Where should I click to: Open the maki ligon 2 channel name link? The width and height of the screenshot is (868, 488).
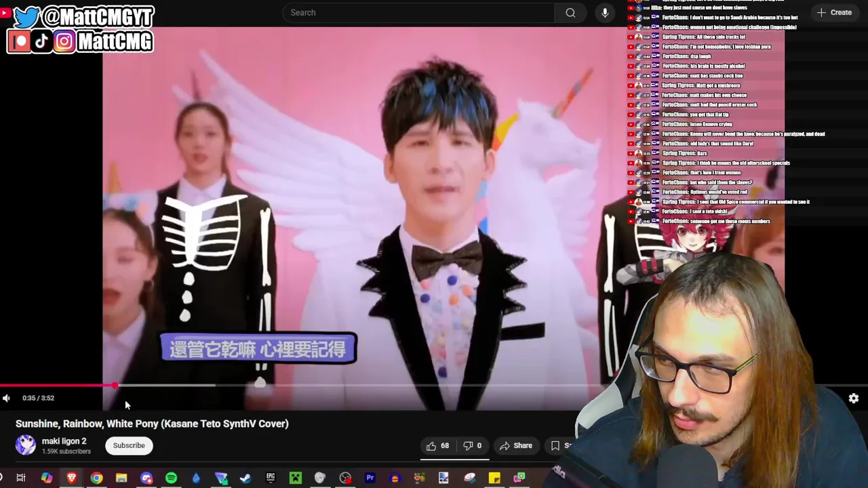click(64, 441)
